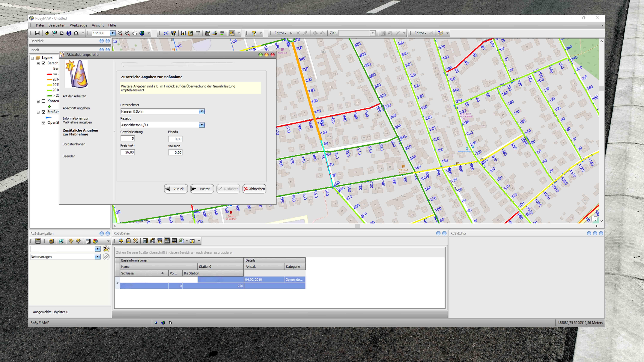This screenshot has height=362, width=644.
Task: Select the zoom in magnifier tool
Action: coord(120,33)
